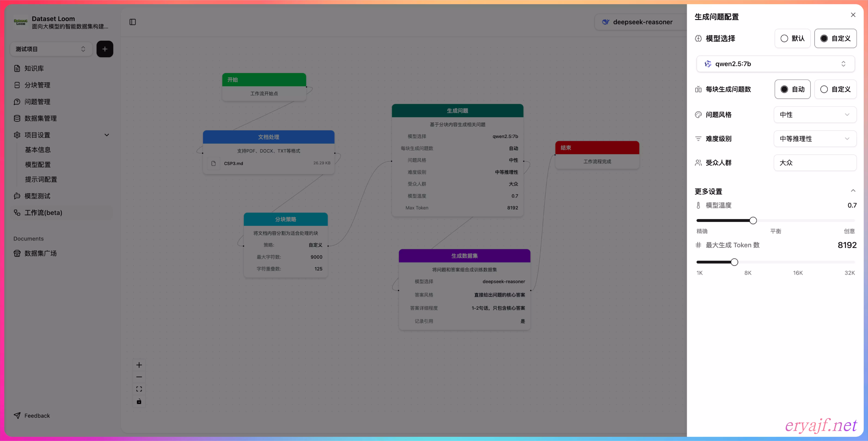Zoom in on the workflow canvas
The image size is (868, 441).
tap(139, 365)
